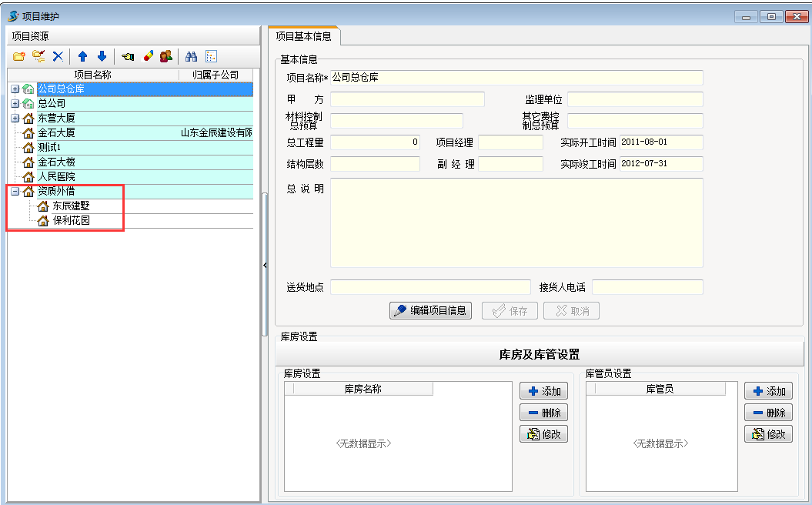Viewport: 812px width, 505px height.
Task: Select 保利花园 in the project tree
Action: click(x=71, y=221)
